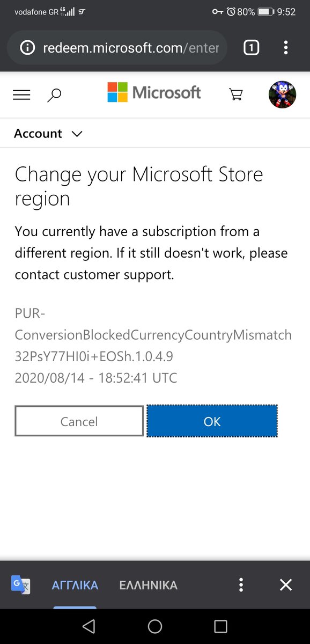310x644 pixels.
Task: Switch to ΕΛΛΗΝΙΚΑ translation tab
Action: (x=148, y=585)
